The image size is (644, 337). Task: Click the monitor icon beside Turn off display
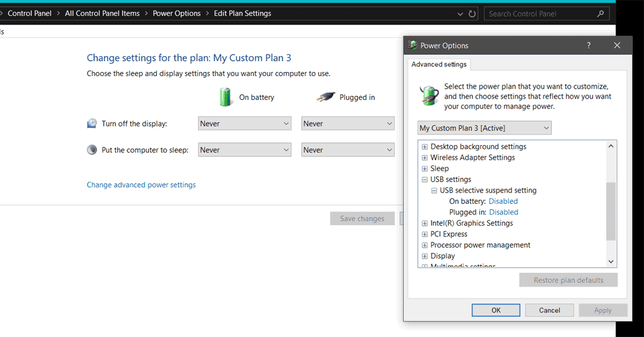coord(92,124)
